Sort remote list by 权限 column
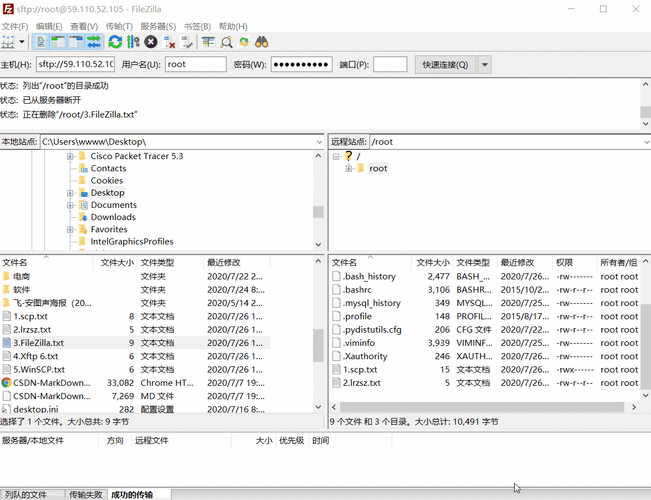This screenshot has width=651, height=500. click(x=575, y=262)
